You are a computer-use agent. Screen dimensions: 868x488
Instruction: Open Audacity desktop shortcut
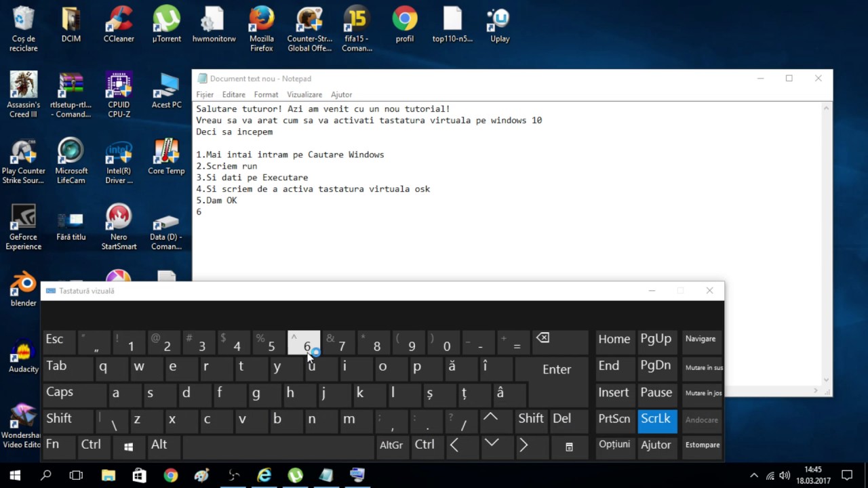(24, 356)
